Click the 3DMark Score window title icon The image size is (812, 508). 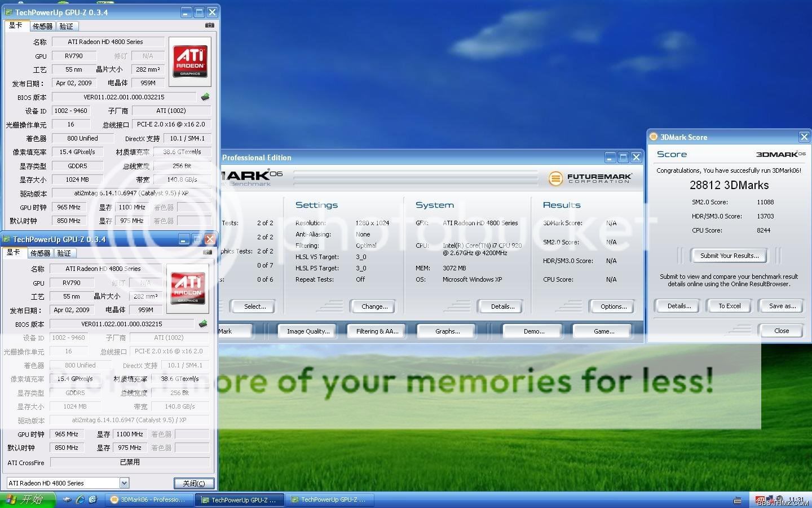click(654, 137)
